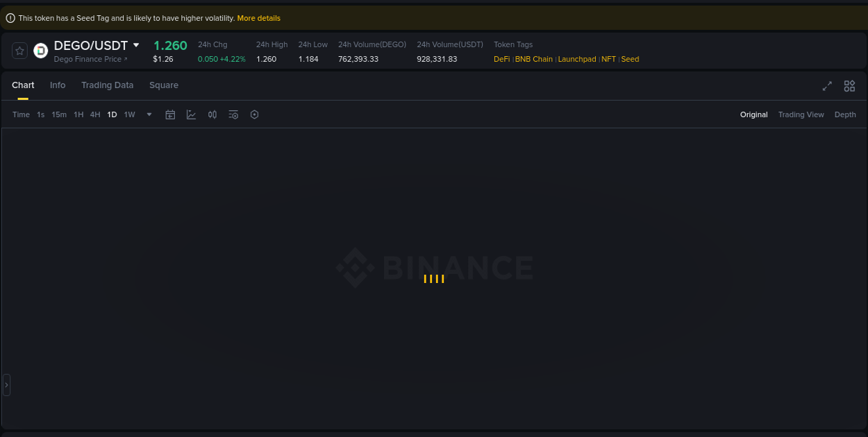Open the Square tab
Image resolution: width=868 pixels, height=437 pixels.
point(164,85)
